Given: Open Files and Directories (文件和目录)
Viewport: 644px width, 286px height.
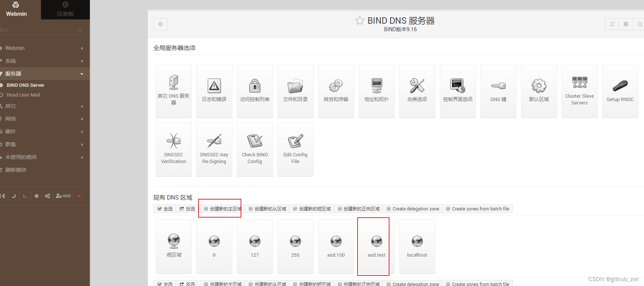Looking at the screenshot, I should 295,91.
